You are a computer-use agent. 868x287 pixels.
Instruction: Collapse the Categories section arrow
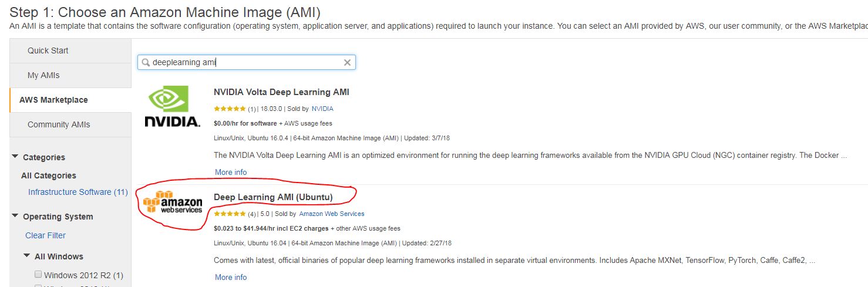click(x=15, y=157)
